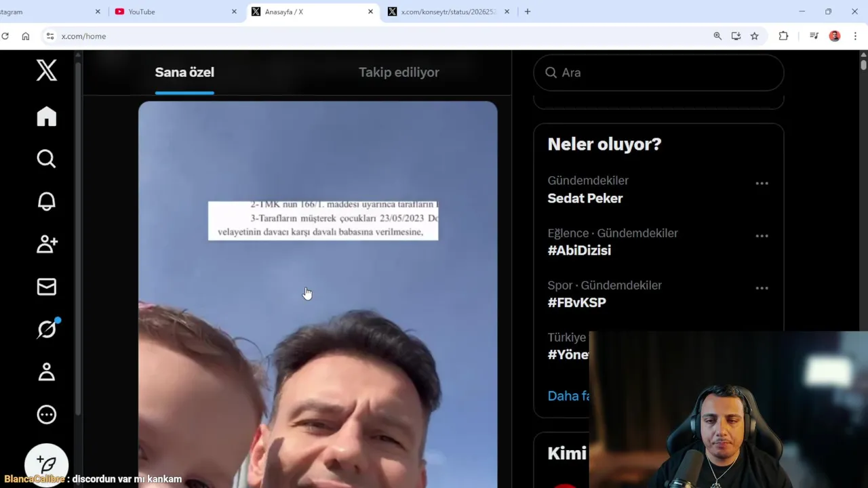
Task: Click Daha fazla göster link
Action: 568,396
